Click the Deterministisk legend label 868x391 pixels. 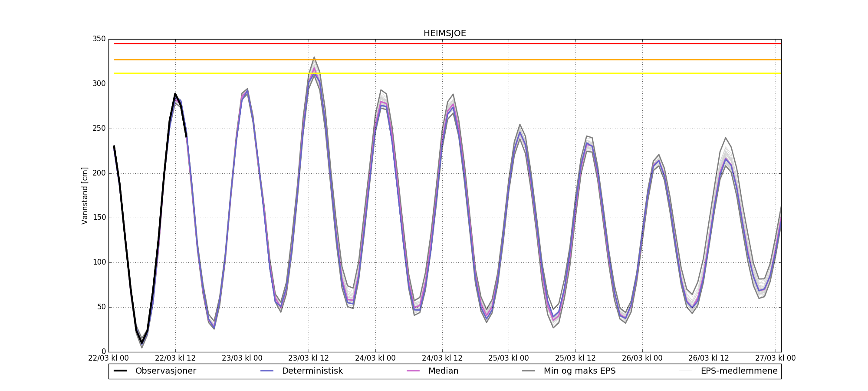tap(312, 371)
